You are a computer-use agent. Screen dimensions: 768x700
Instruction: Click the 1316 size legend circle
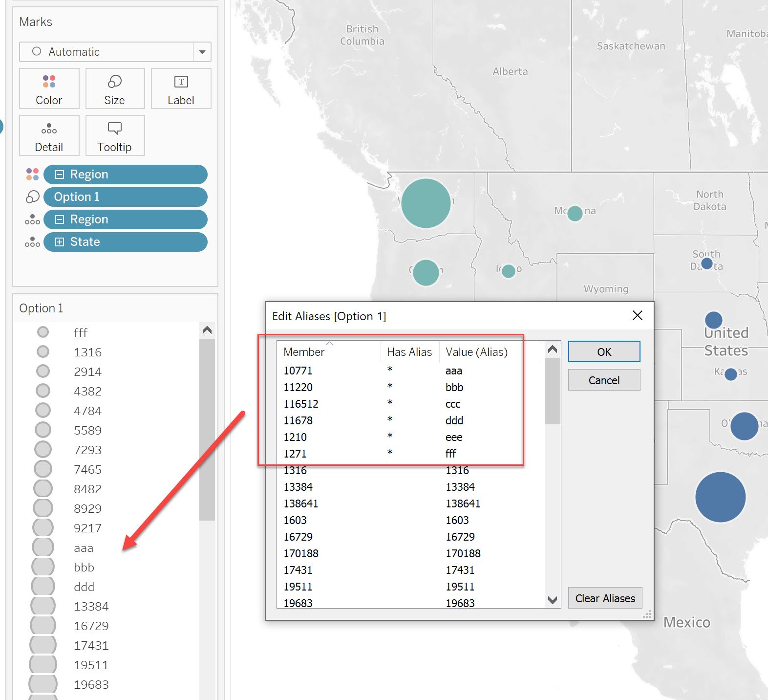[43, 352]
